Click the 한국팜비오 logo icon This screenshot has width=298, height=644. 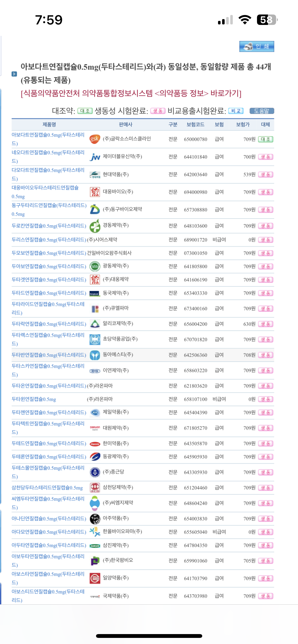(95, 561)
